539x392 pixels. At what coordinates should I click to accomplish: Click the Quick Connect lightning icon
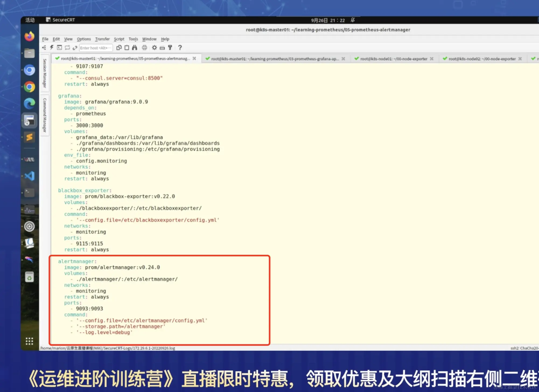point(52,48)
